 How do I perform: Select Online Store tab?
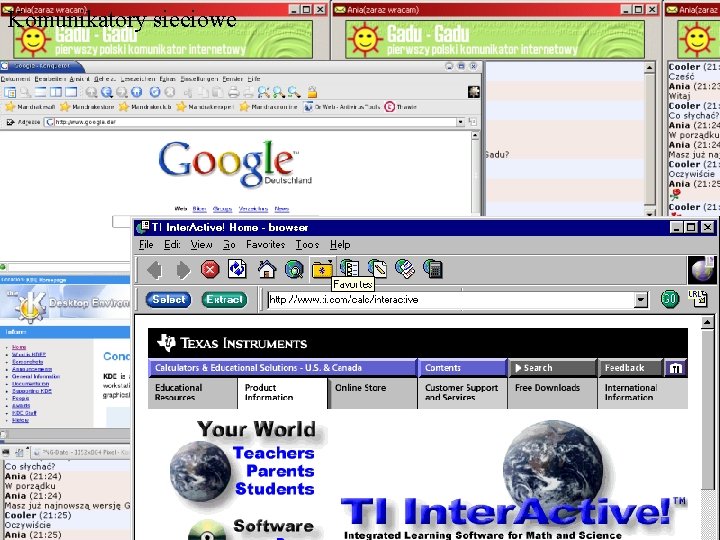click(x=372, y=393)
